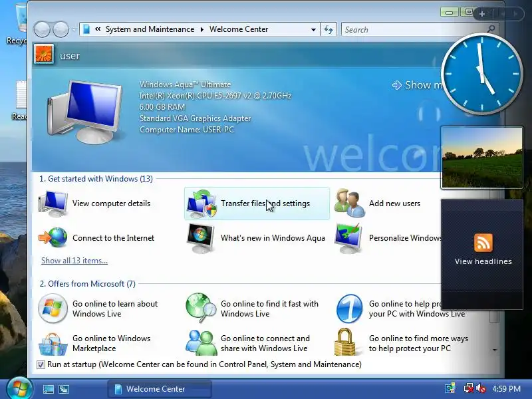
Task: Open recent pages dropdown beside nav buttons
Action: pyautogui.click(x=74, y=29)
